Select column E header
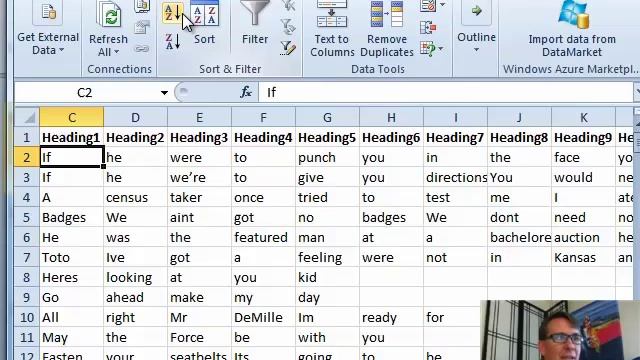The width and height of the screenshot is (640, 360). (x=199, y=118)
